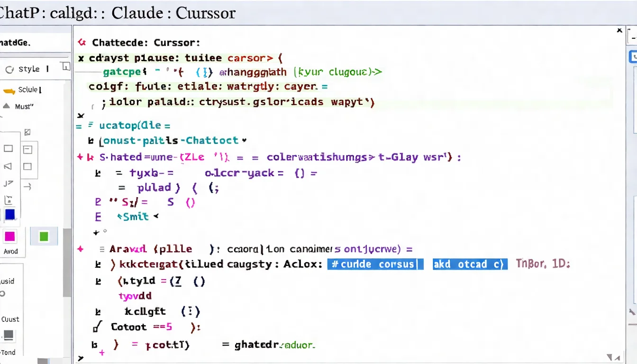Click the Cuust gray square icon
Image resolution: width=637 pixels, height=364 pixels.
9,336
